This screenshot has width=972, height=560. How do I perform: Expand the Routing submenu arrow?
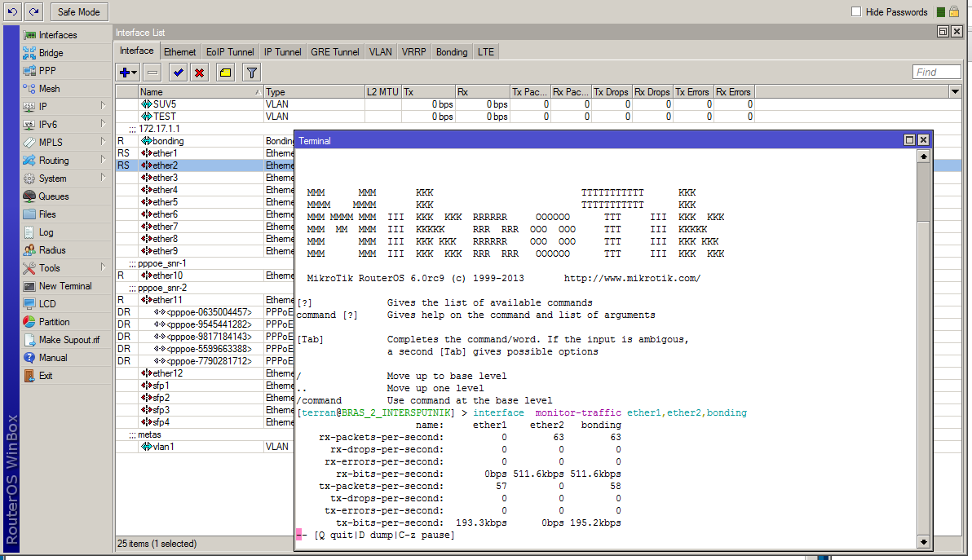tap(103, 160)
